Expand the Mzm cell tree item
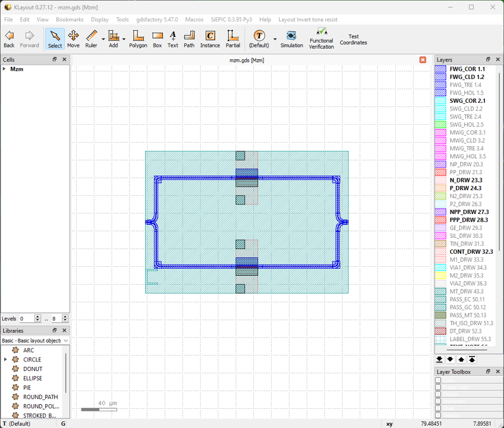 (x=4, y=69)
